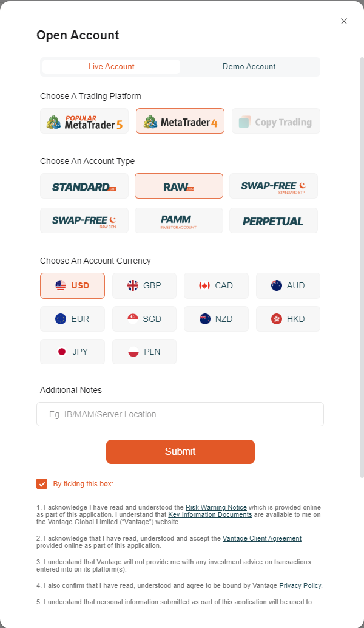Viewport: 364px width, 628px height.
Task: Switch to the Live Account tab
Action: 111,67
